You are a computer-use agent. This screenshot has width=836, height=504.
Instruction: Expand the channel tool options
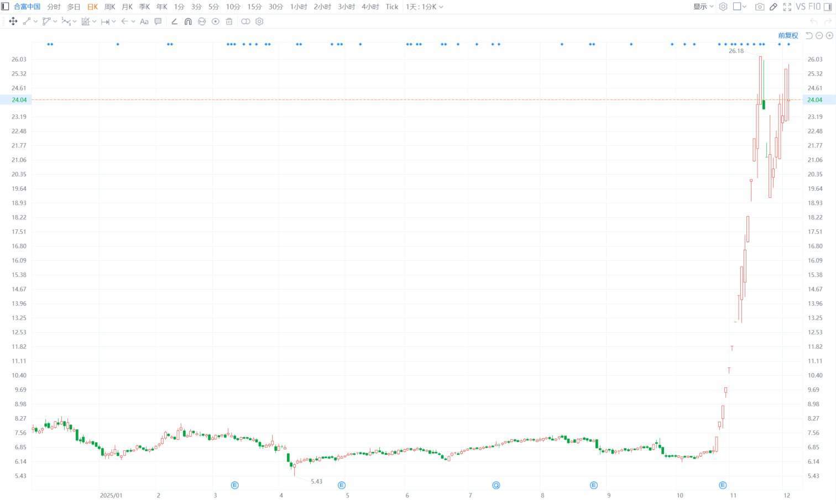(x=55, y=22)
